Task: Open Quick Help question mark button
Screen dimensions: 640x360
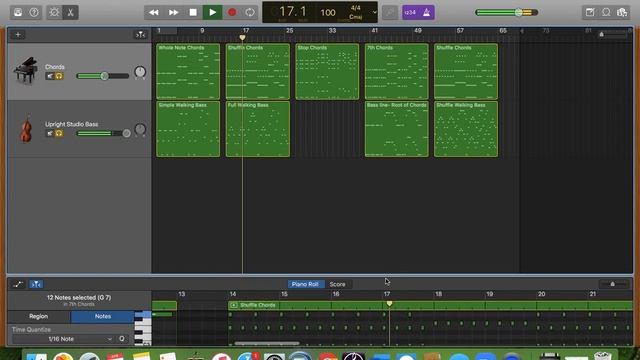Action: coord(34,12)
